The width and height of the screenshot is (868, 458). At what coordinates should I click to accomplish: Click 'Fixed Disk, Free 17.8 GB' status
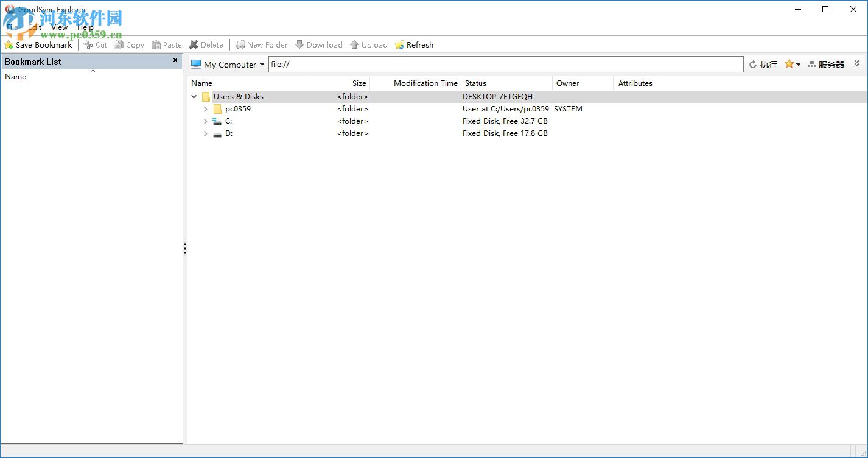pyautogui.click(x=505, y=133)
